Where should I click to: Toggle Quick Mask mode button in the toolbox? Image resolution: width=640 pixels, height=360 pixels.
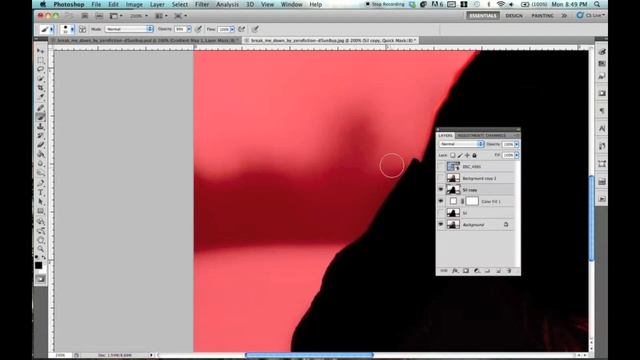(40, 279)
